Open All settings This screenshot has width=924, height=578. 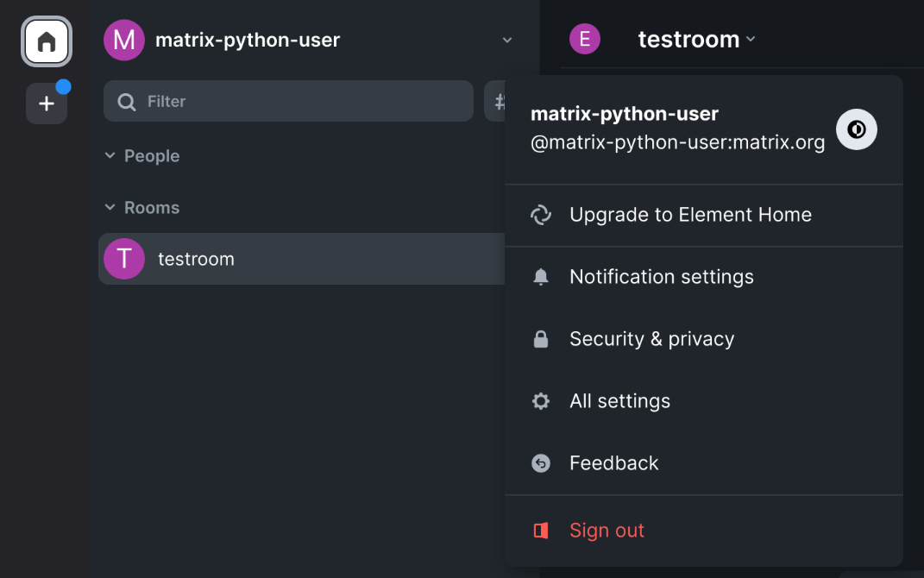click(619, 400)
